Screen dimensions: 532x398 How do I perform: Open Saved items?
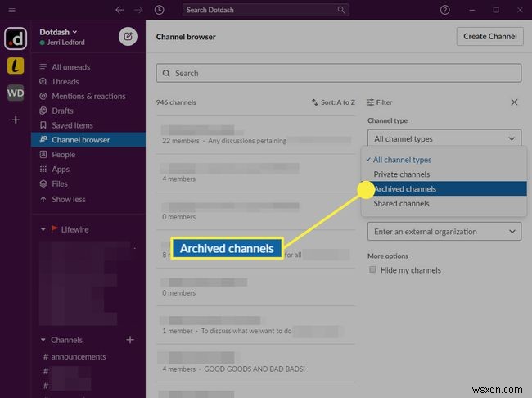pos(88,125)
